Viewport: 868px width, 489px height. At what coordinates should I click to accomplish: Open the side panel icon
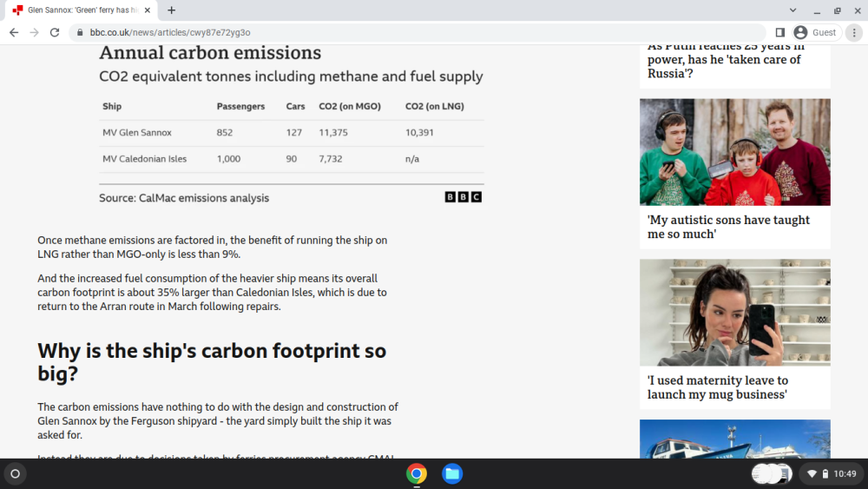[779, 33]
